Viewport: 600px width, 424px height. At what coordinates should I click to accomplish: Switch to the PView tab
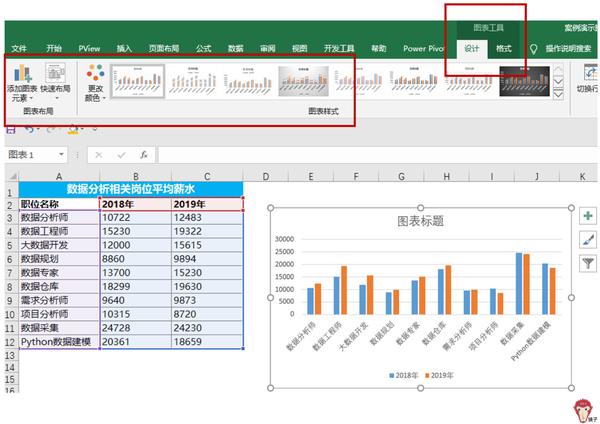tap(89, 49)
